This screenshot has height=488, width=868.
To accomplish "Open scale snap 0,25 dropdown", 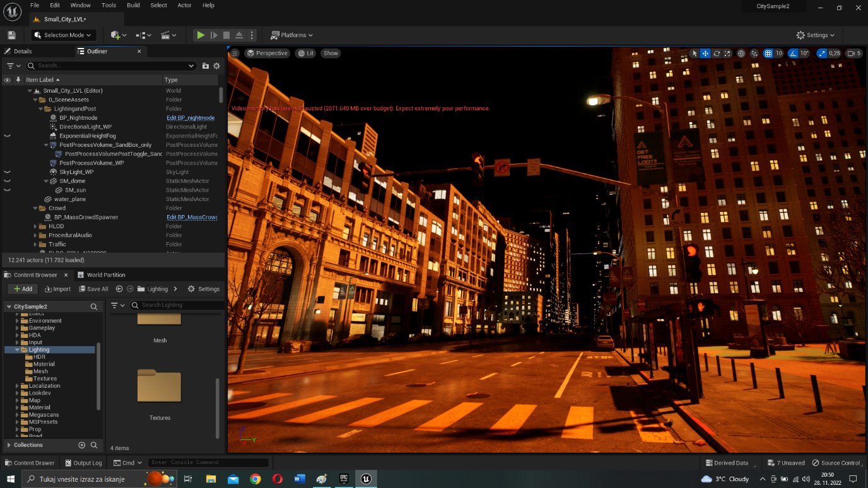I will tap(835, 54).
